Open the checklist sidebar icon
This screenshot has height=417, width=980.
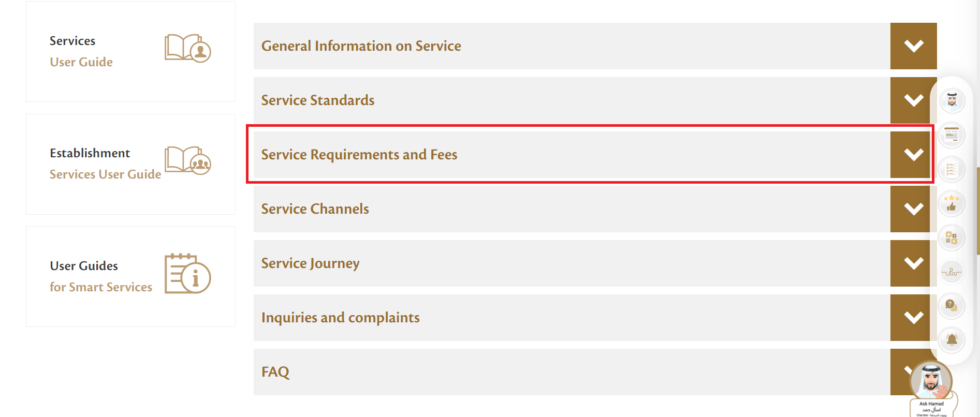pos(952,168)
